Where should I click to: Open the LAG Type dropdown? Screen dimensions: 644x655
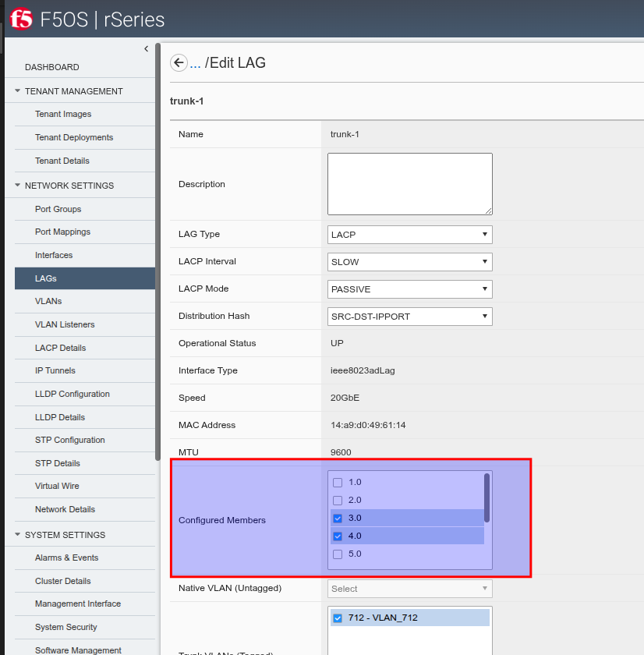point(409,235)
